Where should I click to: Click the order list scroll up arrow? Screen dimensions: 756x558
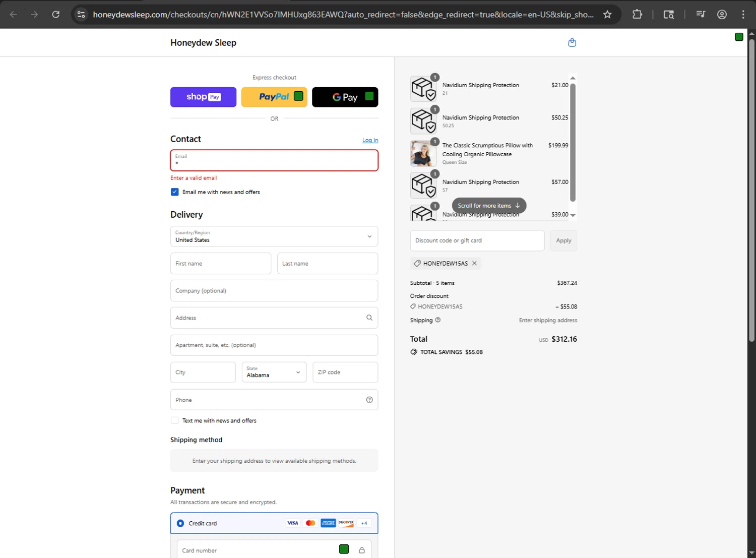pos(573,78)
